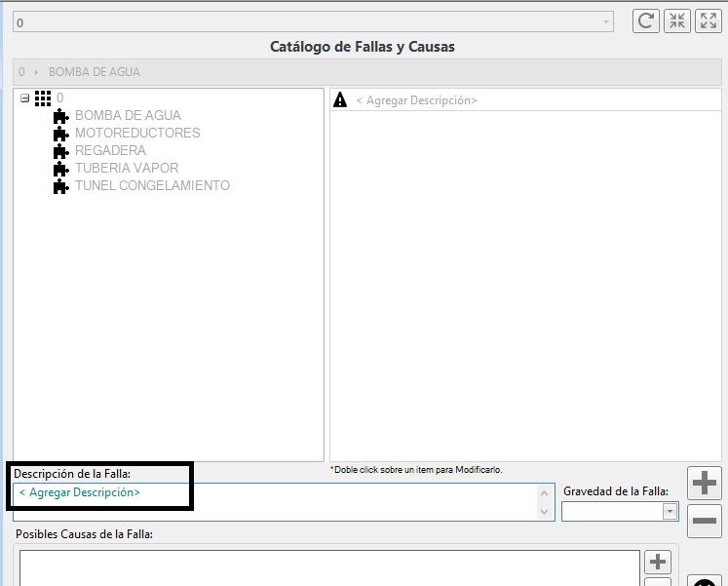Open the top combo box showing 0
This screenshot has width=728, height=586.
[313, 21]
